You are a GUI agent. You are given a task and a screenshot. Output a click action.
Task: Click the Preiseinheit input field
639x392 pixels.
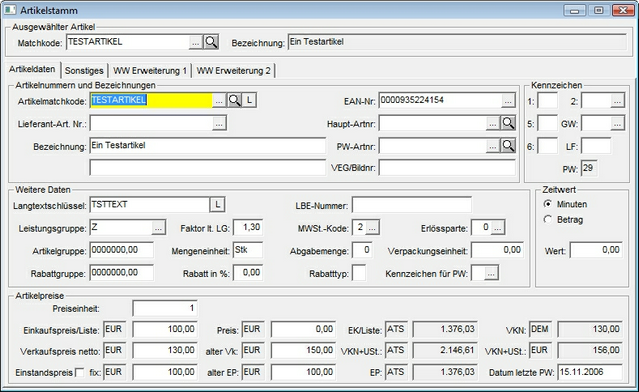(x=165, y=308)
